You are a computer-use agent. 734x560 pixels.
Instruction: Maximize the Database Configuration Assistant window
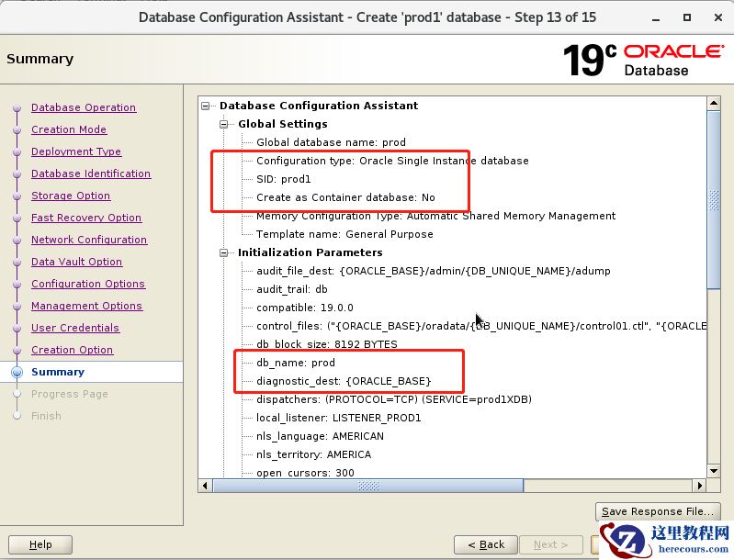pyautogui.click(x=687, y=17)
